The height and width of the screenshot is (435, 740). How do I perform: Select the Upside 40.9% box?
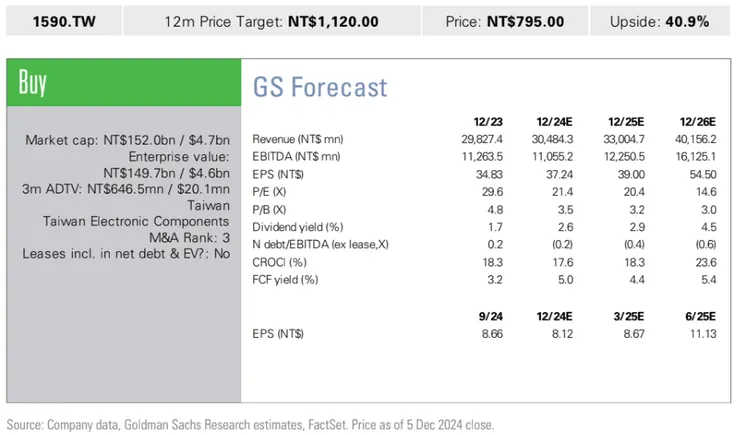click(x=660, y=21)
